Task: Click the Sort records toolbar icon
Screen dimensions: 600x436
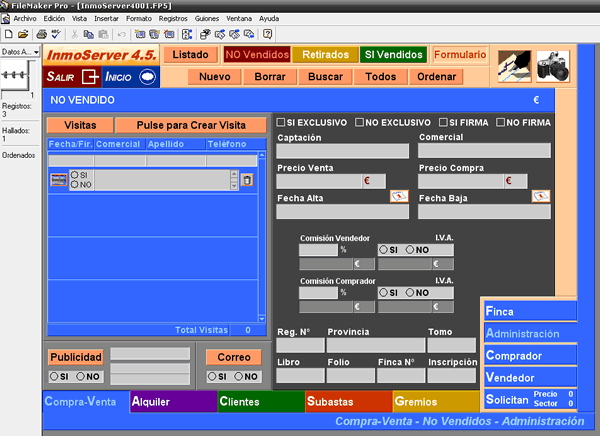Action: coord(187,34)
